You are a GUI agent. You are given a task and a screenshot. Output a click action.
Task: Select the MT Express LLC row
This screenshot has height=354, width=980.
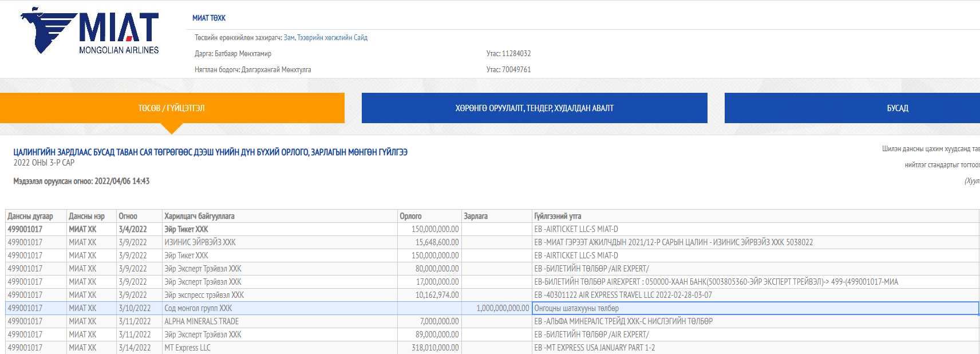coord(187,348)
